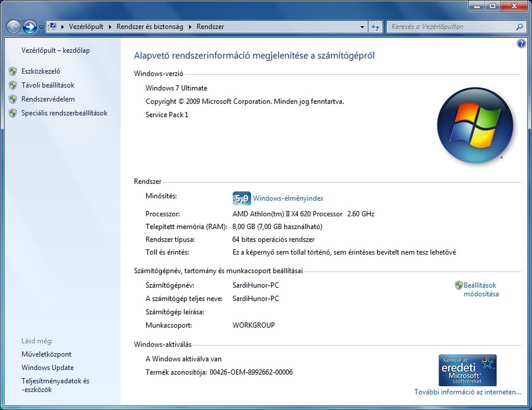The width and height of the screenshot is (532, 410).
Task: Click the Copyright 2009 Microsoft Corporation text
Action: pos(245,101)
